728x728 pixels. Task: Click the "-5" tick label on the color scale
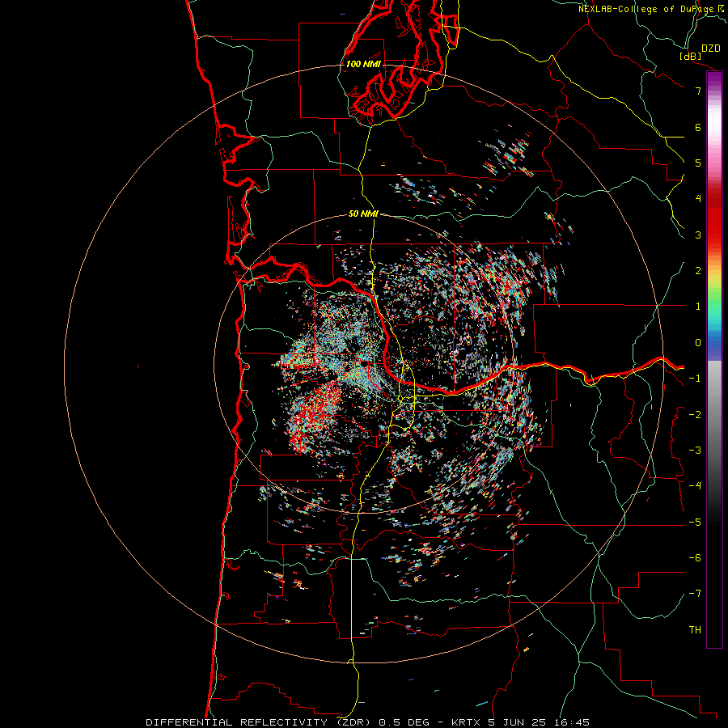coord(695,523)
